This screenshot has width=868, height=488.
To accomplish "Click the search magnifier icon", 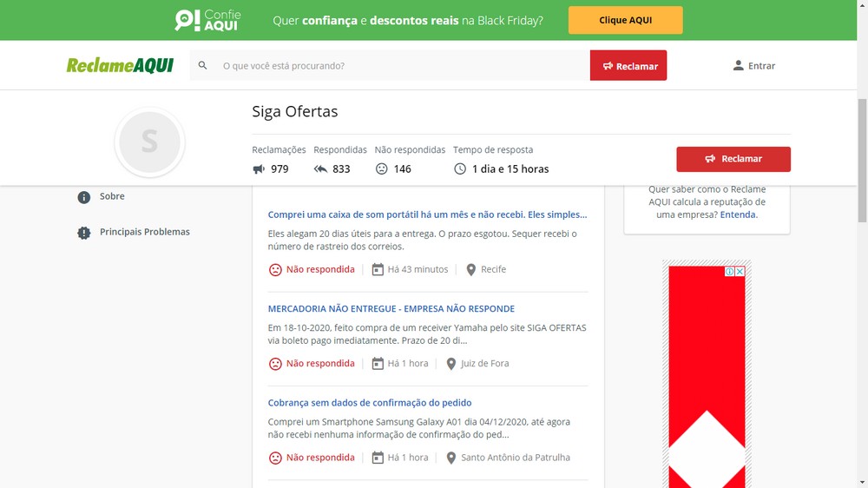I will (202, 65).
